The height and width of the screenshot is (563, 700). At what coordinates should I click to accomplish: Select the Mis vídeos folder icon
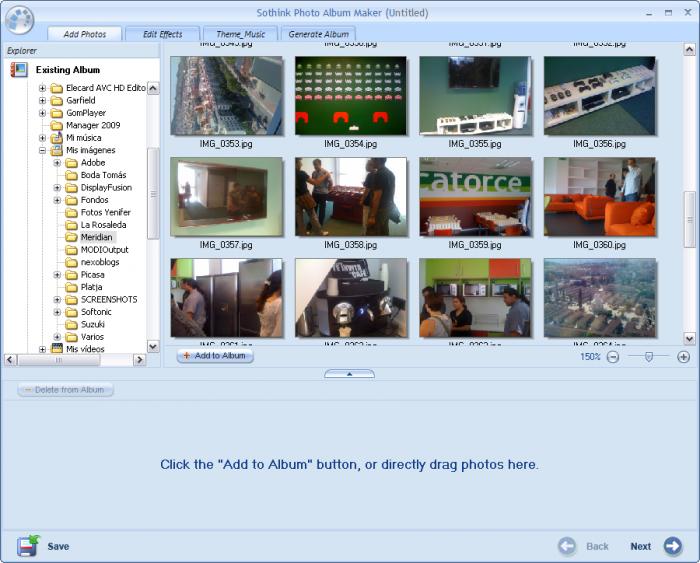(57, 349)
